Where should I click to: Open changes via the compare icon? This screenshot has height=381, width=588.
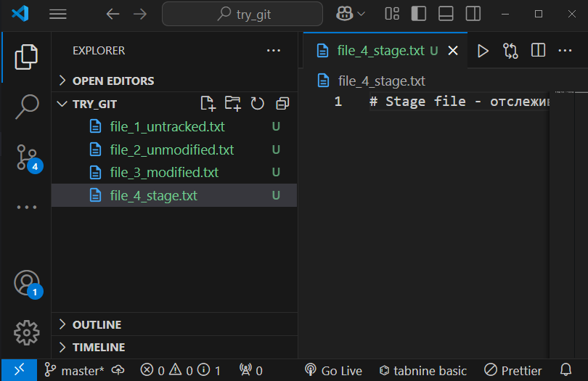click(510, 51)
